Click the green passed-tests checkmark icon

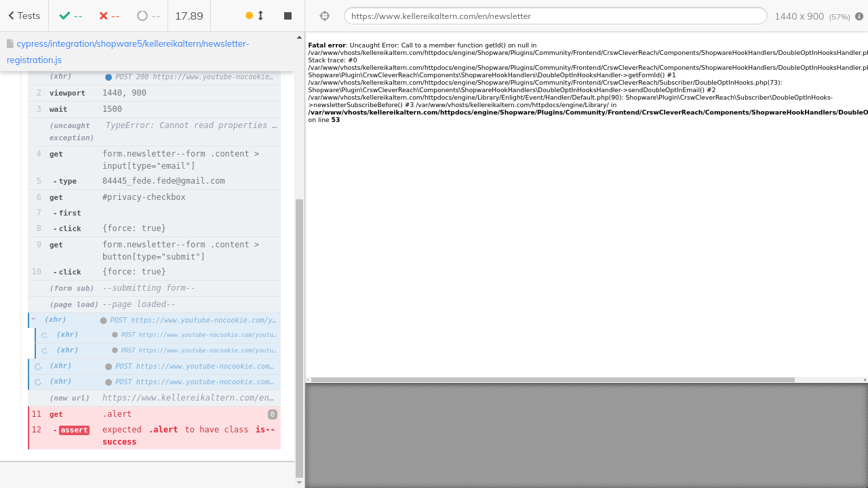64,16
